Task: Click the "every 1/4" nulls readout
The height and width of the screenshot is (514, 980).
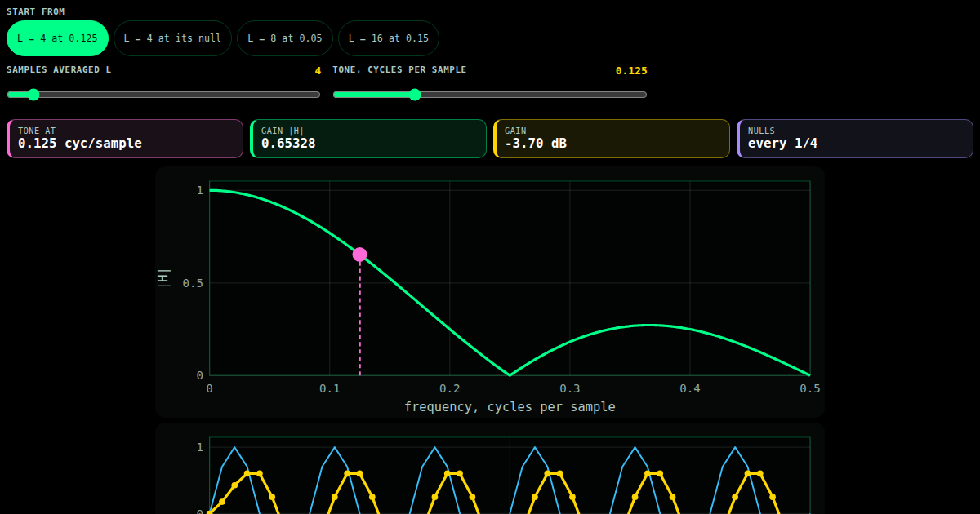Action: [x=782, y=144]
